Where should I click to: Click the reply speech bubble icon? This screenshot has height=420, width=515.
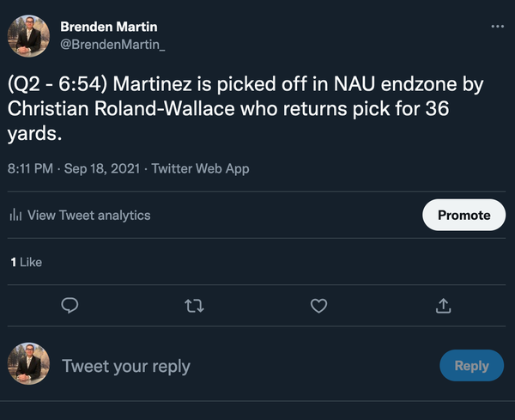[71, 305]
